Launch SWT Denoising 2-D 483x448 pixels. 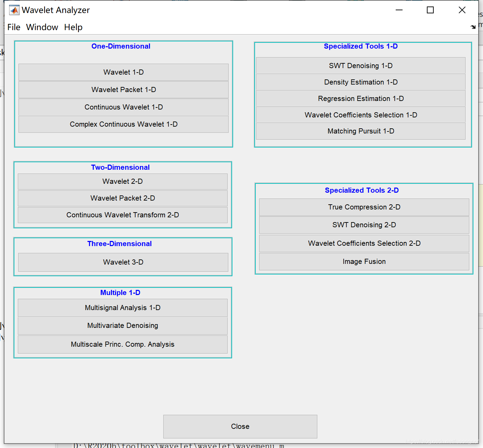(364, 225)
